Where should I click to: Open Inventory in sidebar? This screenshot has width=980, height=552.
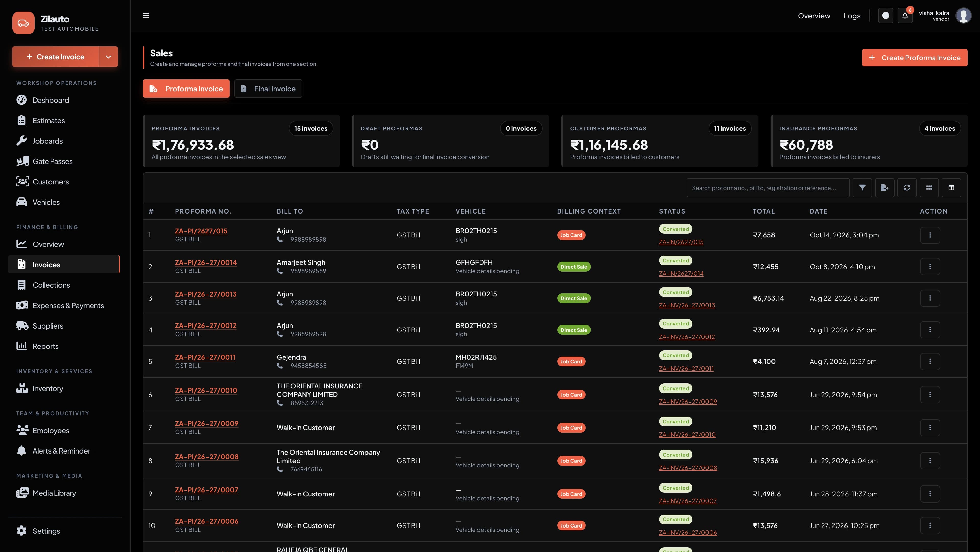click(64, 388)
